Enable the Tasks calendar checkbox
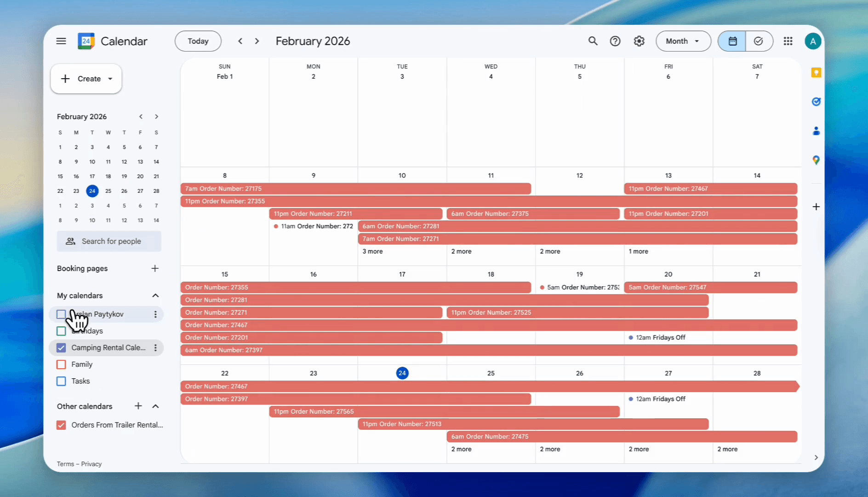This screenshot has width=868, height=497. pos(61,381)
